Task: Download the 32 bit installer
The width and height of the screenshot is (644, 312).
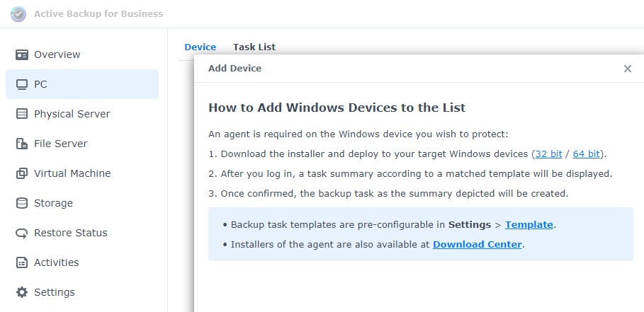Action: (549, 154)
